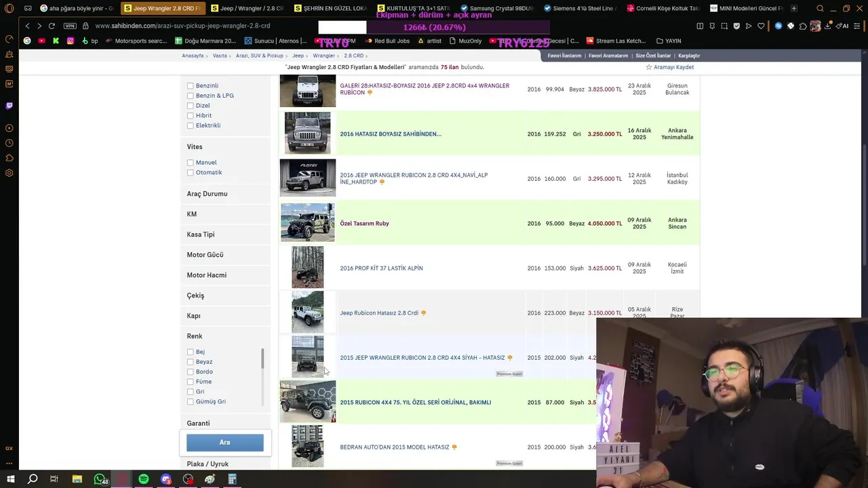
Task: Open the Kick bookmark icon
Action: point(56,41)
